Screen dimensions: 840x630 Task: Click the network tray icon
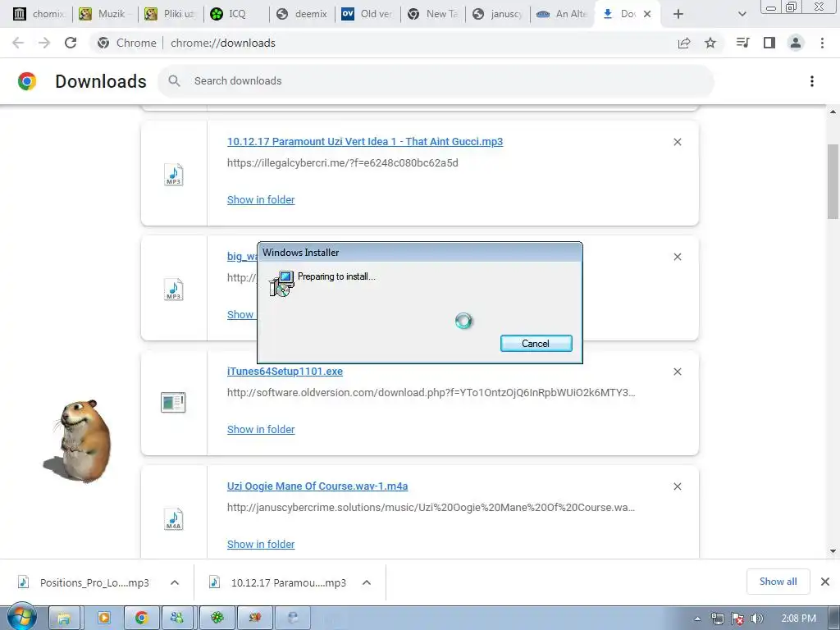tap(718, 619)
